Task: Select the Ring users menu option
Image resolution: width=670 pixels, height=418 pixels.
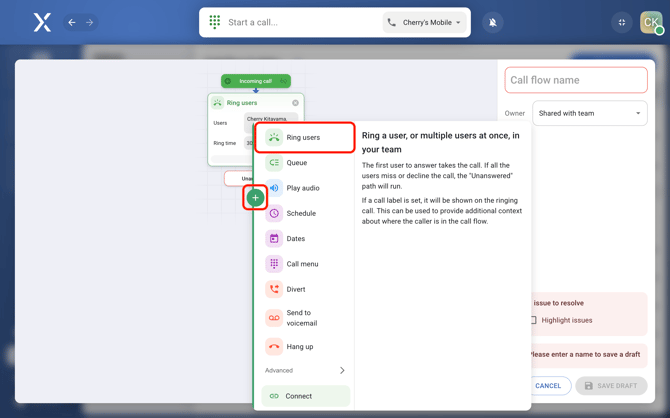Action: 304,138
